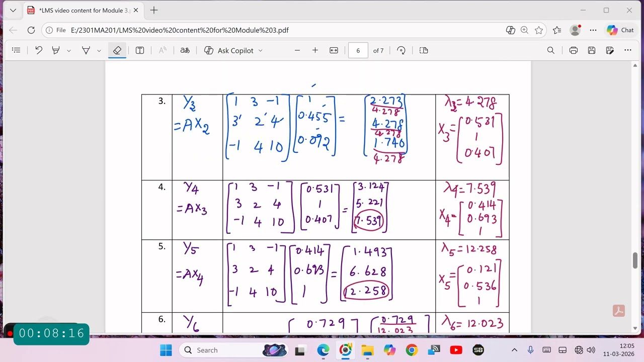Image resolution: width=644 pixels, height=362 pixels.
Task: Click the vertical scrollbar thumb
Action: 635,261
